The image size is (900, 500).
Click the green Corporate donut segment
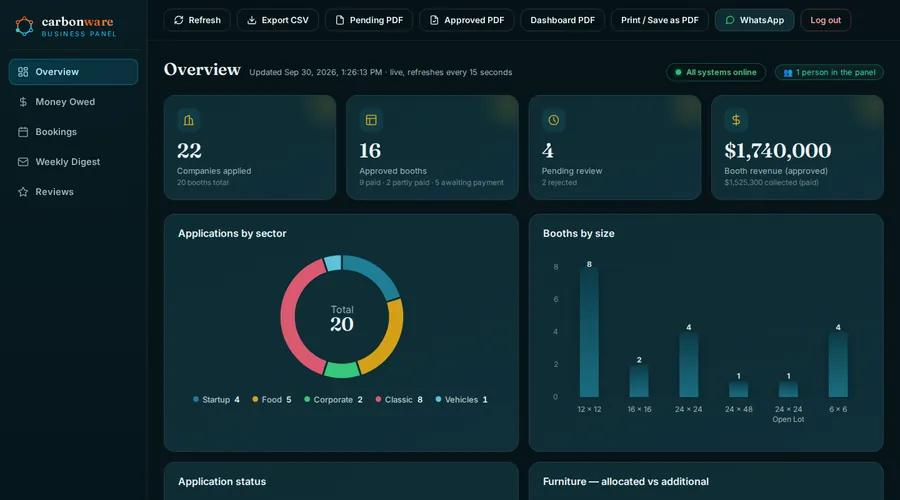click(342, 370)
